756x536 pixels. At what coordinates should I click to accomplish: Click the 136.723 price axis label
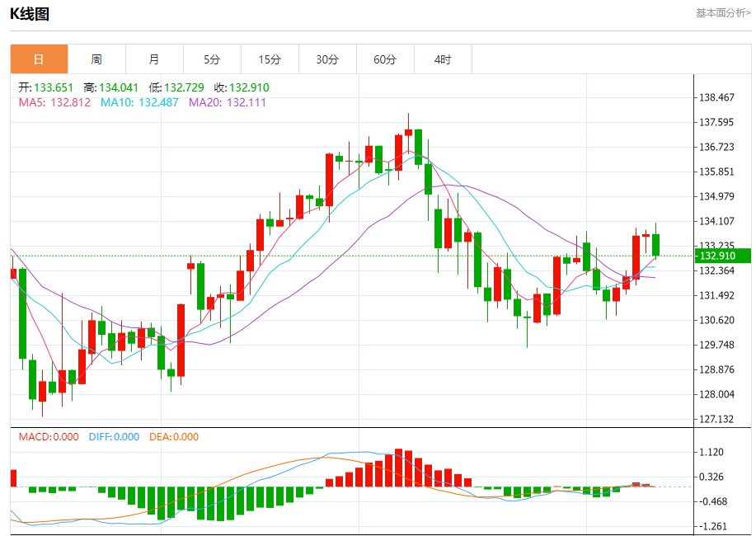pos(716,147)
